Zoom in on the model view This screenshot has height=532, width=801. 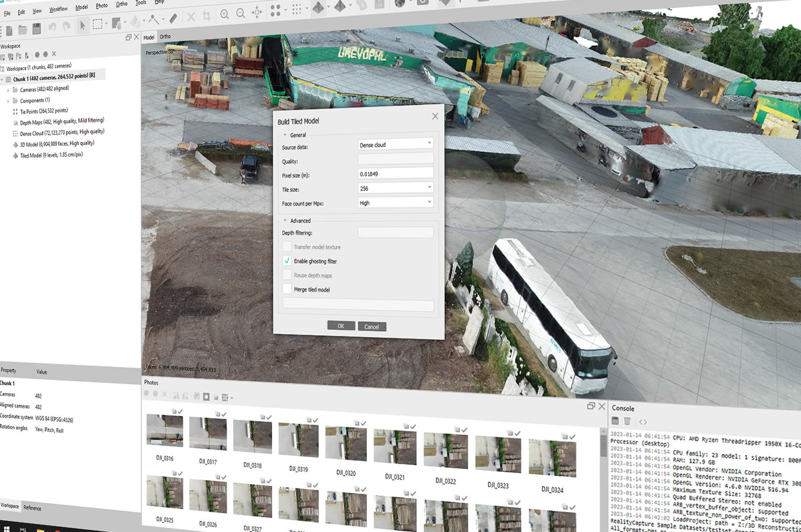[x=225, y=14]
